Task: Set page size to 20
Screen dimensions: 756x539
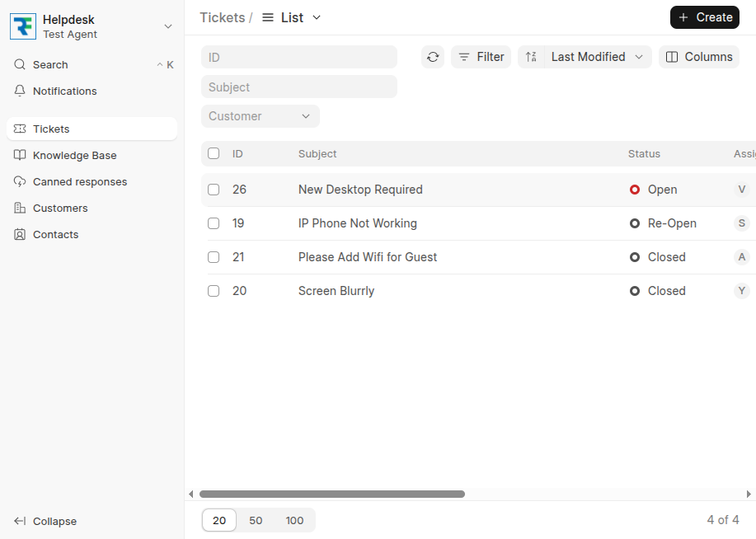Action: tap(219, 520)
